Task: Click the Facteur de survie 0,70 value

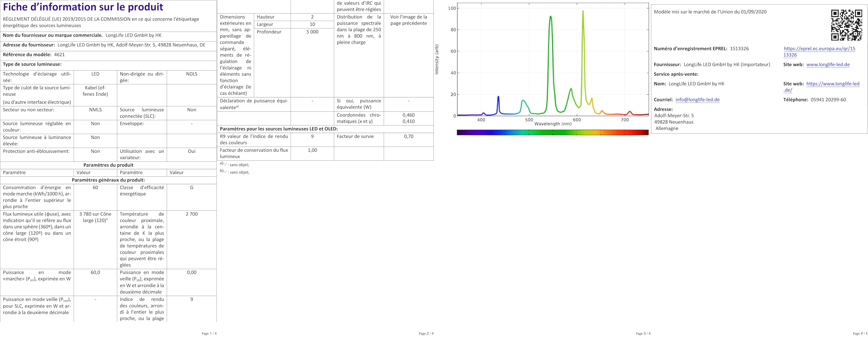Action: [409, 136]
